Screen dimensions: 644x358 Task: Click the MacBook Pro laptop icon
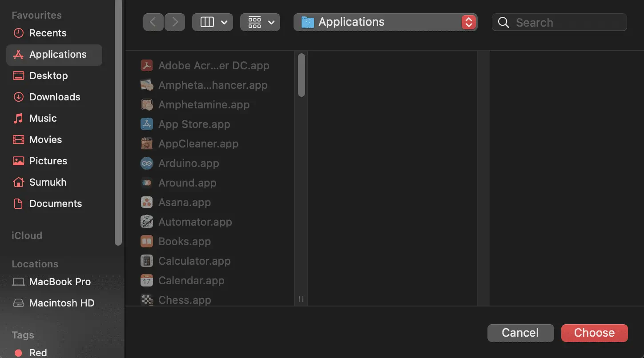click(x=18, y=282)
